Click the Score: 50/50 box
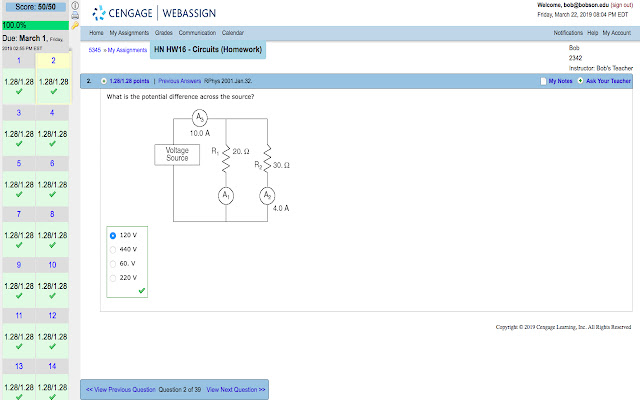The width and height of the screenshot is (640, 400). click(x=36, y=7)
